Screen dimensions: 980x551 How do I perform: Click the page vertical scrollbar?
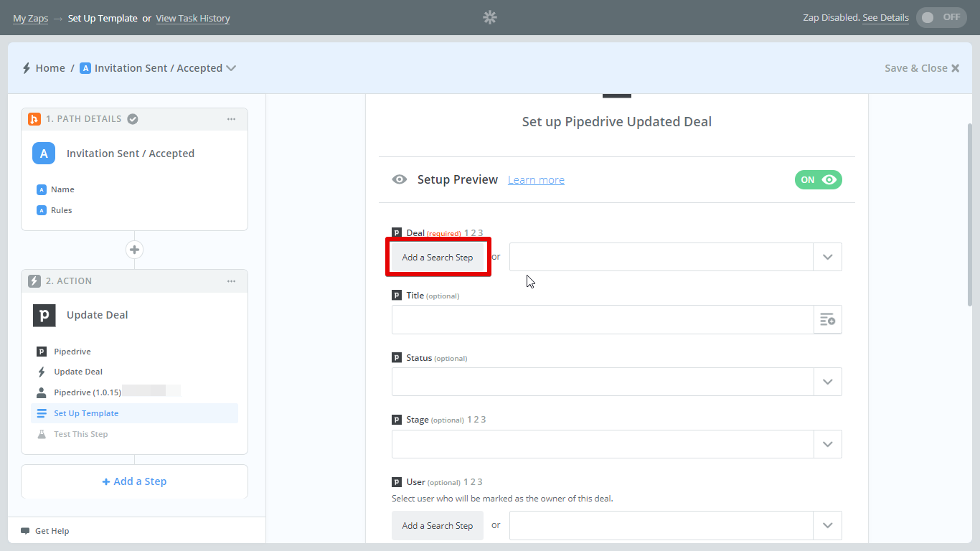click(970, 215)
